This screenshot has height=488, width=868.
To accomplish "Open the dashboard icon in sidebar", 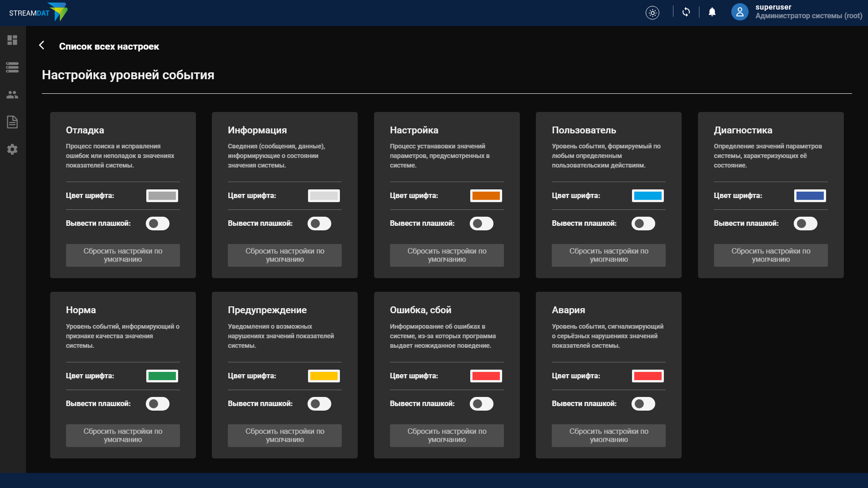I will coord(12,40).
